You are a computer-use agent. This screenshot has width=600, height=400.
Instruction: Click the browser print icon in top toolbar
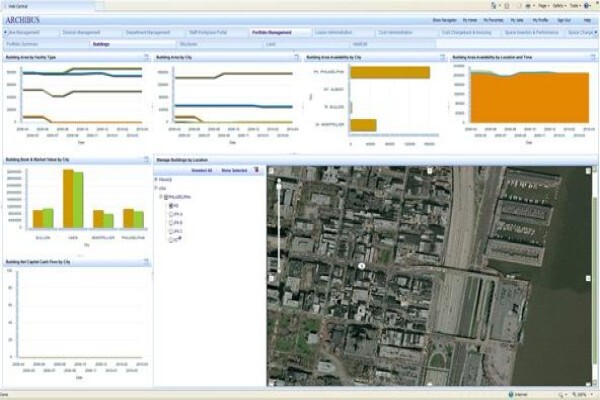[x=528, y=6]
